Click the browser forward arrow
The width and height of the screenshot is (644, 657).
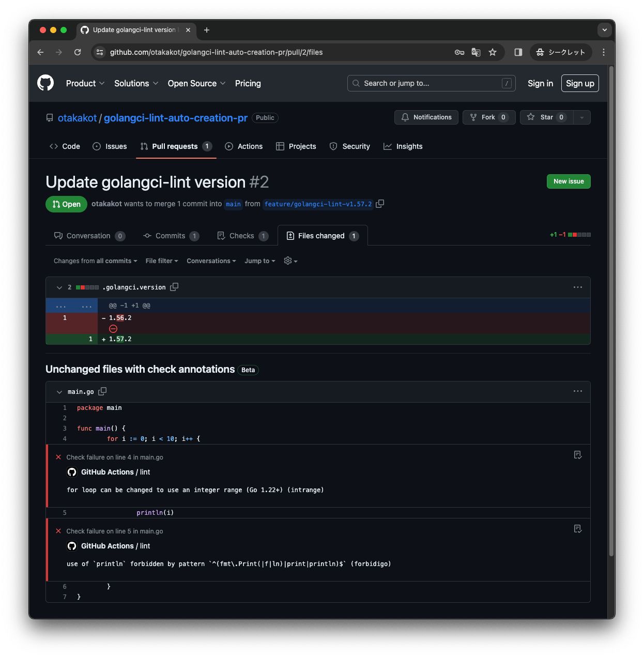59,52
